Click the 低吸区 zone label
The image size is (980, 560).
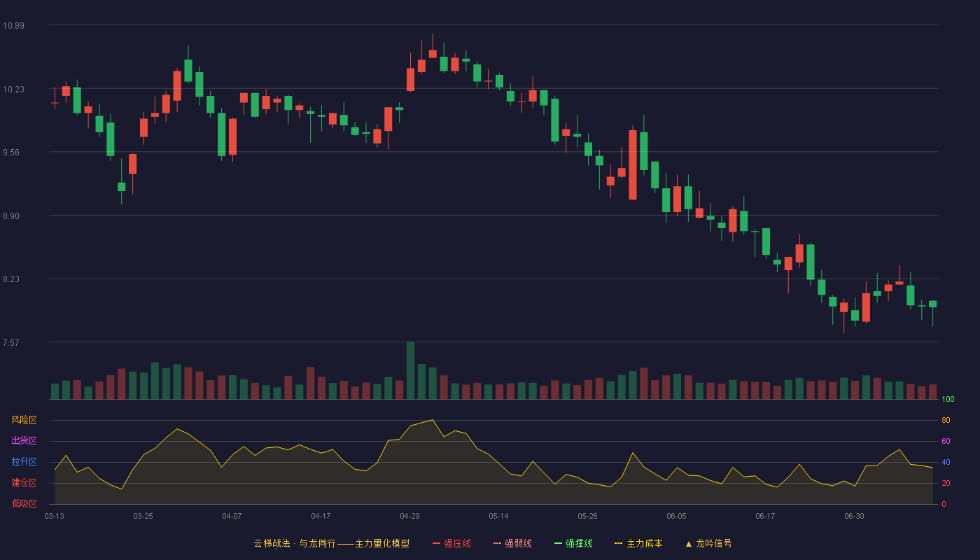24,503
